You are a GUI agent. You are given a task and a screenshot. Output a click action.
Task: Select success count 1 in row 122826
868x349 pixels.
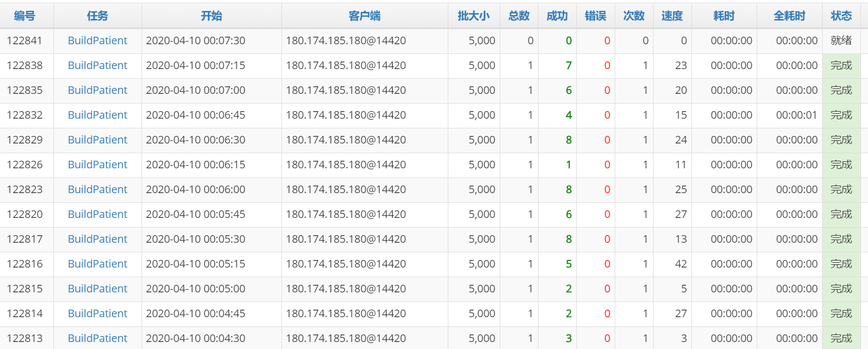pos(568,165)
